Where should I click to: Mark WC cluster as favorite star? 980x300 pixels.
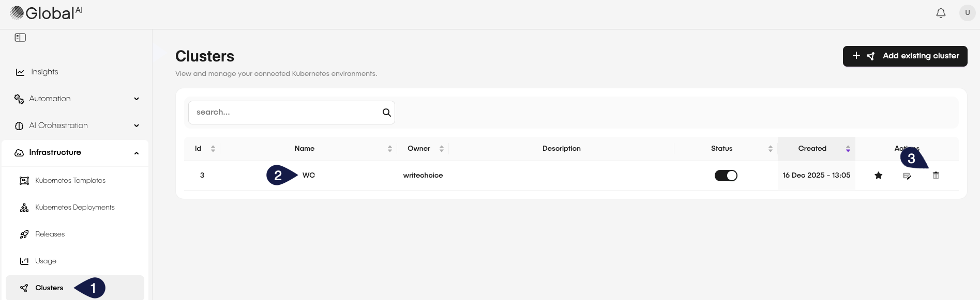(x=878, y=176)
